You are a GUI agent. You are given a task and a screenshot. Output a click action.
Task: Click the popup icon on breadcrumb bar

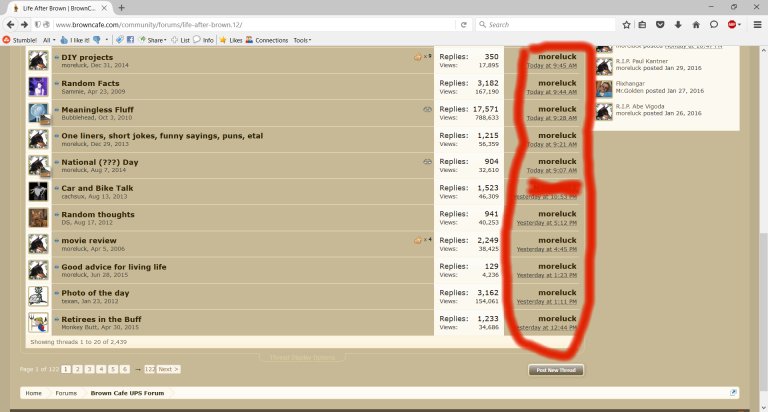[x=733, y=393]
